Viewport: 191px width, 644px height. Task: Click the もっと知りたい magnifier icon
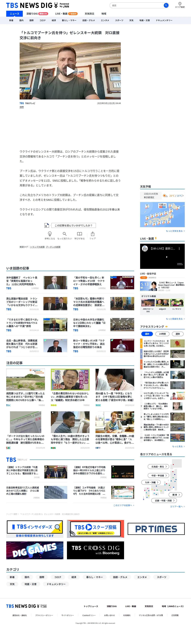(65, 234)
